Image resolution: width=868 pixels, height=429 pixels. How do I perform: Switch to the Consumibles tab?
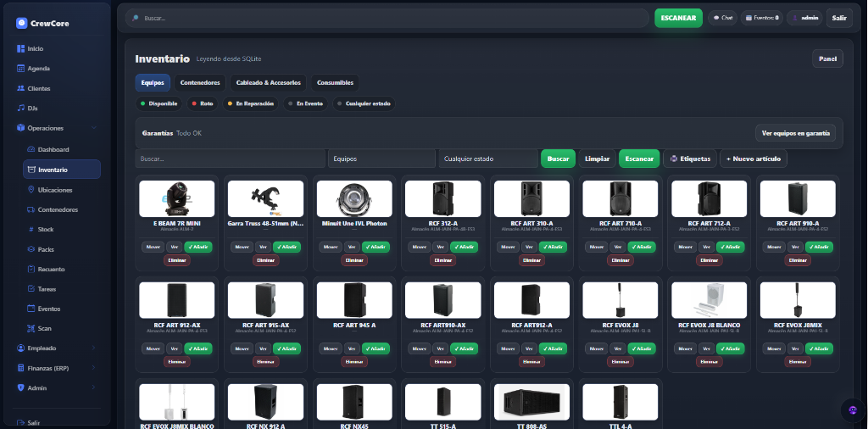click(335, 82)
